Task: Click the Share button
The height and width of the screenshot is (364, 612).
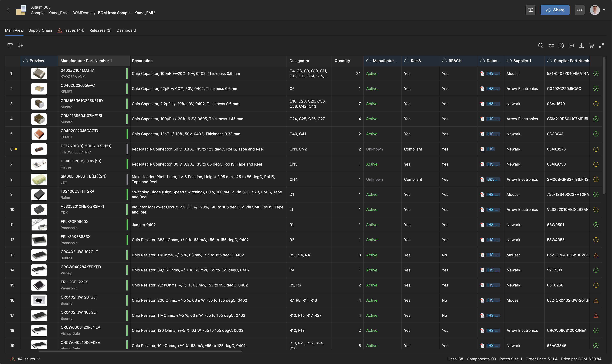Action: tap(555, 10)
